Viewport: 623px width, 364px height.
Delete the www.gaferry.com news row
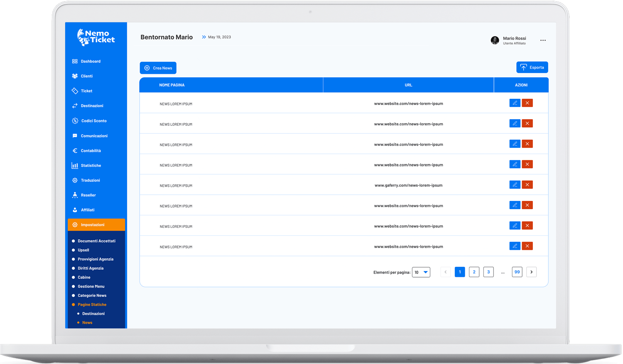(x=527, y=185)
